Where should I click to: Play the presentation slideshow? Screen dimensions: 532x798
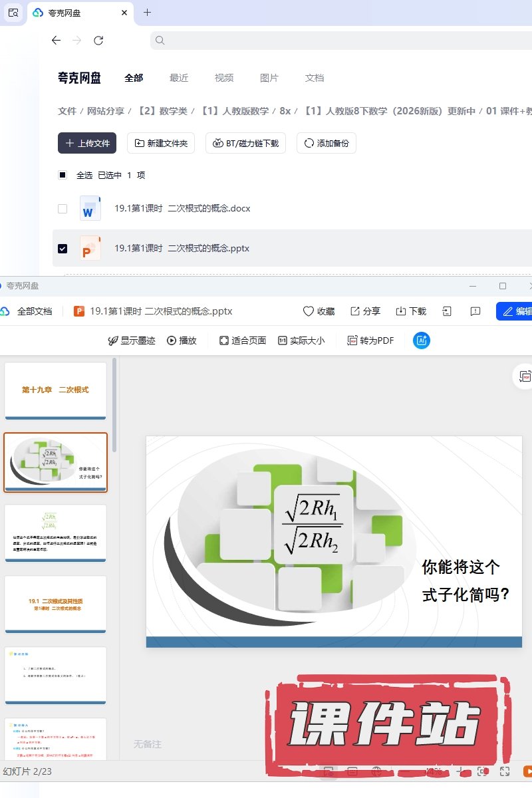(x=182, y=340)
